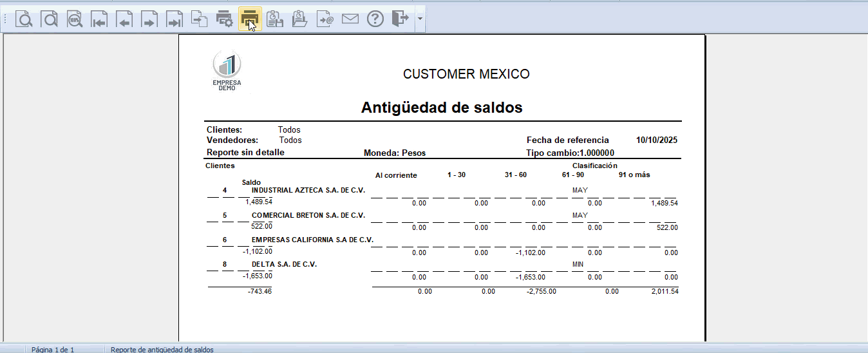The height and width of the screenshot is (353, 868).
Task: Click the Clasificación header
Action: (595, 166)
